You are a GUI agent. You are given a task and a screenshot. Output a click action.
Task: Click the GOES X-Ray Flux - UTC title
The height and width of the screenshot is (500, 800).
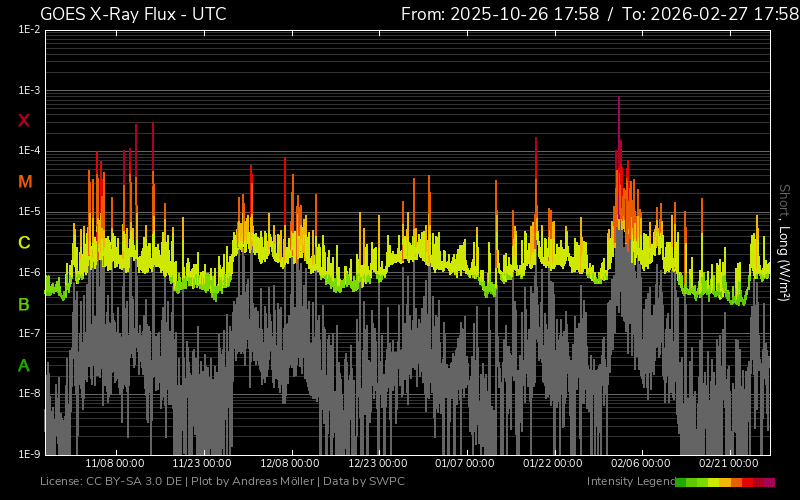[x=133, y=14]
